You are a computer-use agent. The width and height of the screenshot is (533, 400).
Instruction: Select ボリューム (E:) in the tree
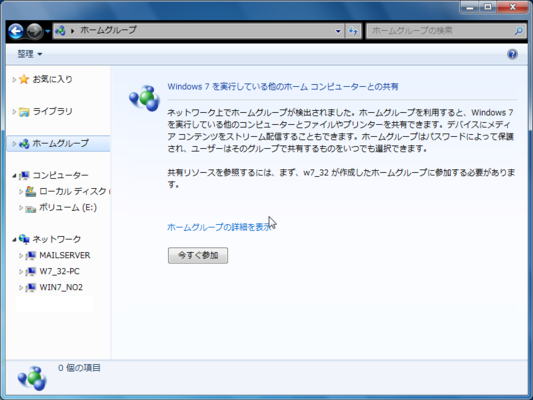click(68, 207)
